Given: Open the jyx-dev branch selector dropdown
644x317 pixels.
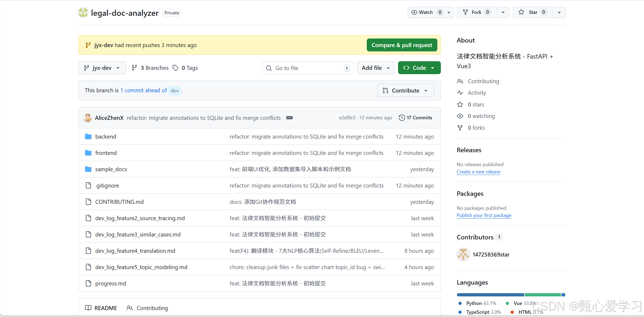Looking at the screenshot, I should click(102, 68).
